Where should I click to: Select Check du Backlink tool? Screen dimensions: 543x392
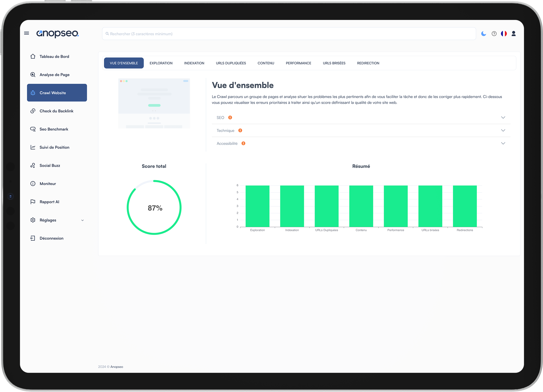click(57, 111)
